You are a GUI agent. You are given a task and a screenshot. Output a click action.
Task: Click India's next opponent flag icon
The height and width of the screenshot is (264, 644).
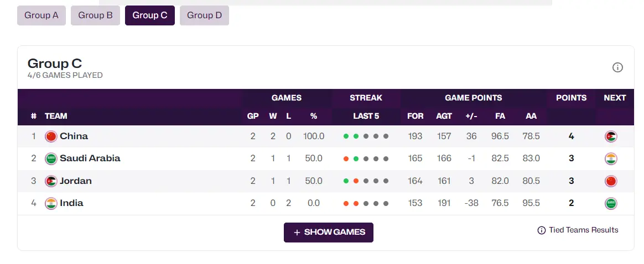611,203
